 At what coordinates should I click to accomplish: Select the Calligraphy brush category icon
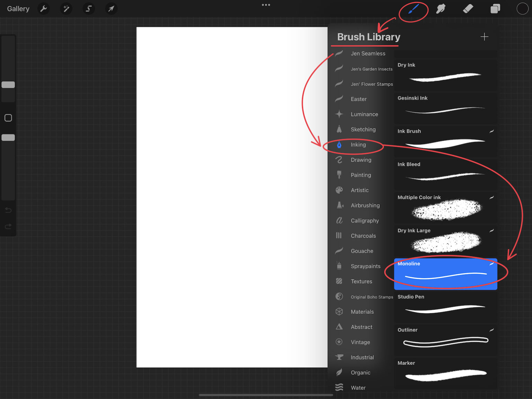pyautogui.click(x=339, y=220)
